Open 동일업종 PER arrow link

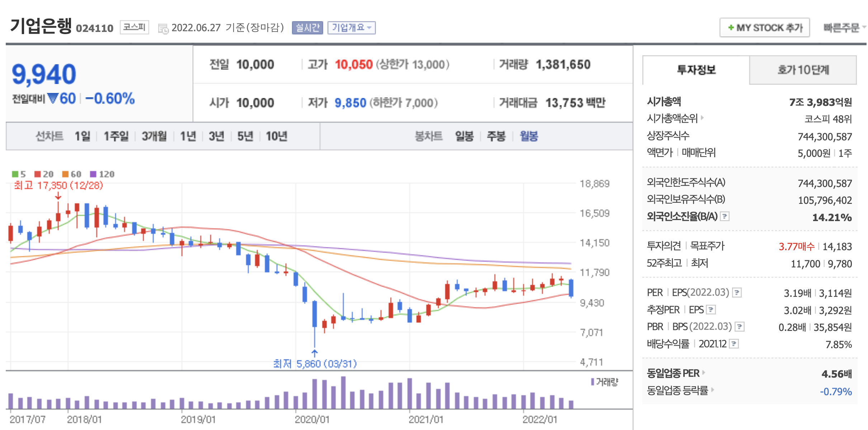[704, 373]
